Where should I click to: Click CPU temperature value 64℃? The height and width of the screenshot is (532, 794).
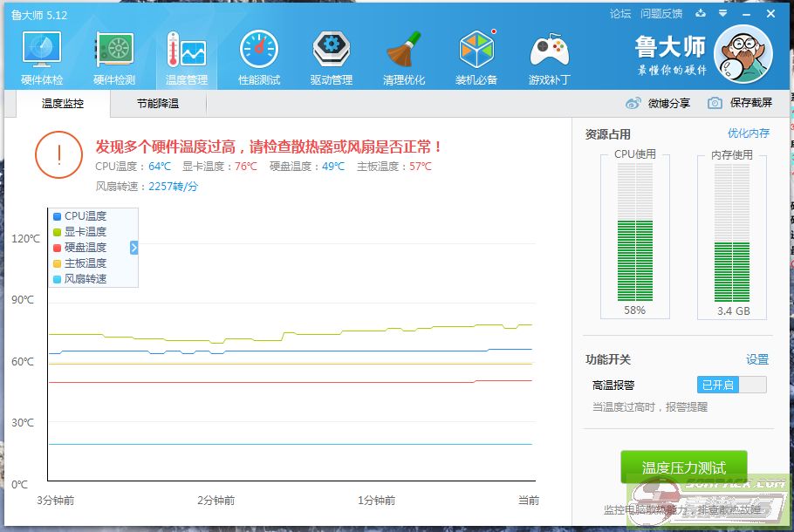(160, 167)
